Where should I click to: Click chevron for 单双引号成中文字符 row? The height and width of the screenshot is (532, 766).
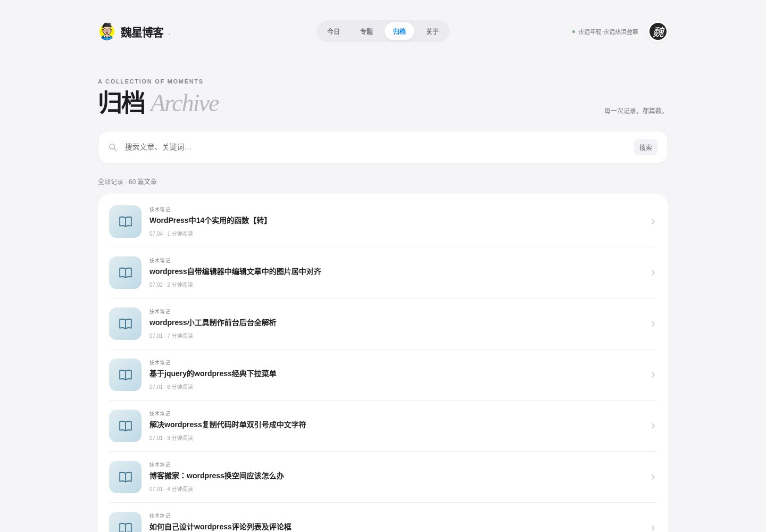click(653, 426)
